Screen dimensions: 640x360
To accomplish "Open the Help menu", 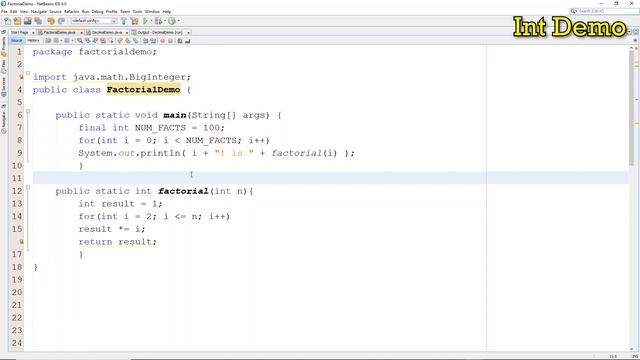I will point(167,11).
